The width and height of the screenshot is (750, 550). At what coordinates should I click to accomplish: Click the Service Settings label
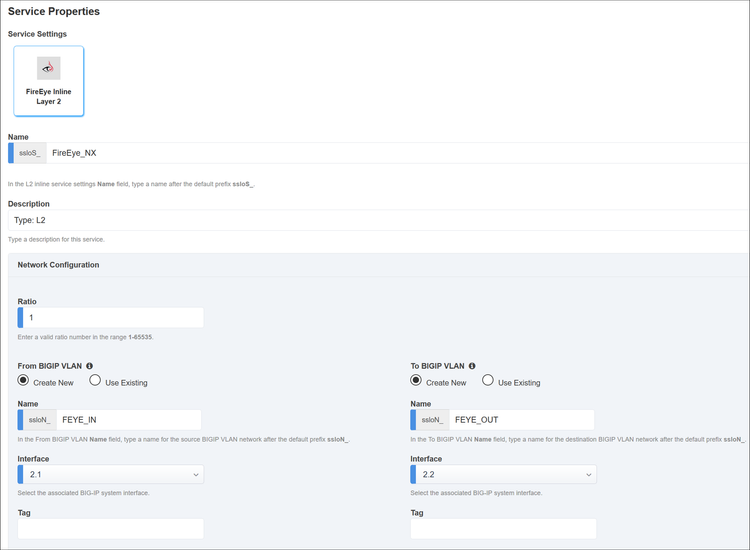click(37, 34)
